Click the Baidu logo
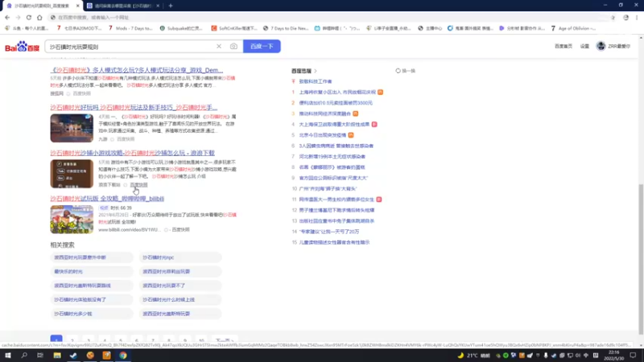Viewport: 644px width, 362px height. [23, 47]
